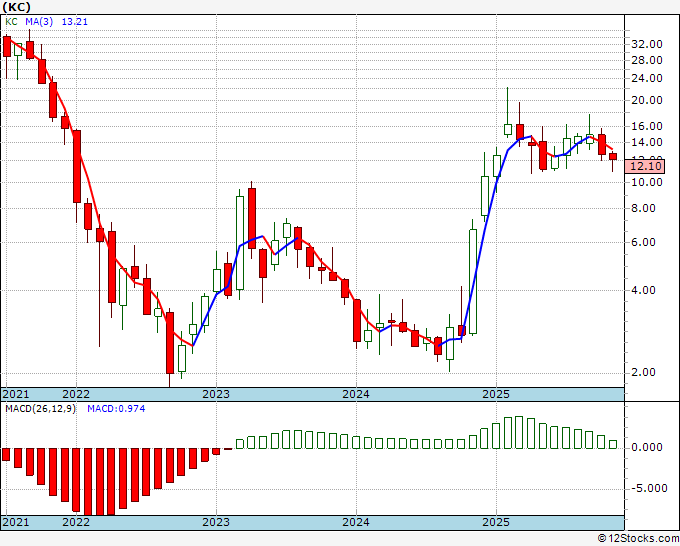Click the 13.21 moving average value

click(x=75, y=22)
